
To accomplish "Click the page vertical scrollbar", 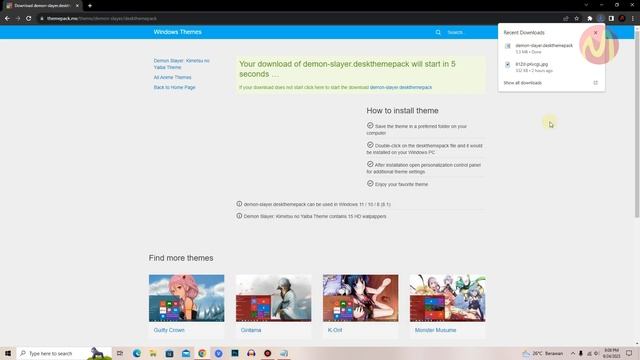I will (x=637, y=124).
